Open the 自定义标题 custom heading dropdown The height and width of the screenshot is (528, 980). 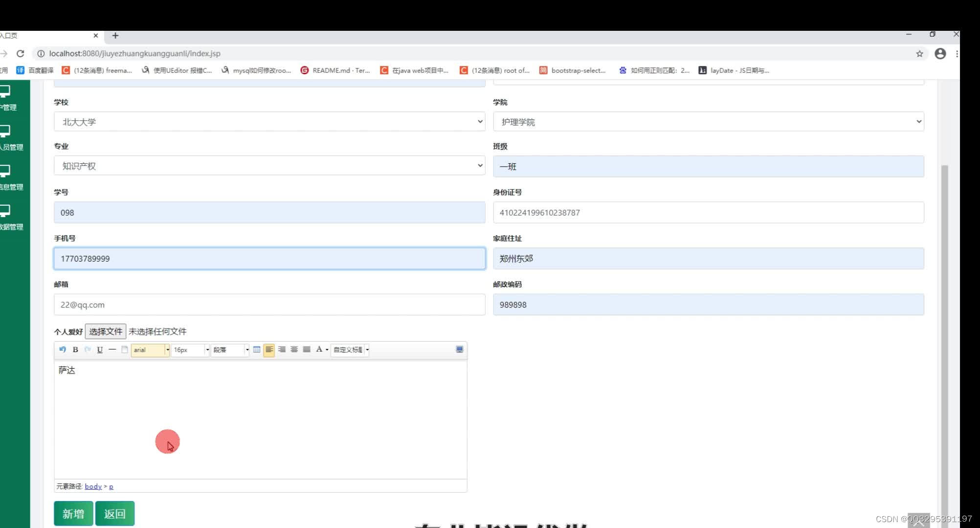[350, 350]
